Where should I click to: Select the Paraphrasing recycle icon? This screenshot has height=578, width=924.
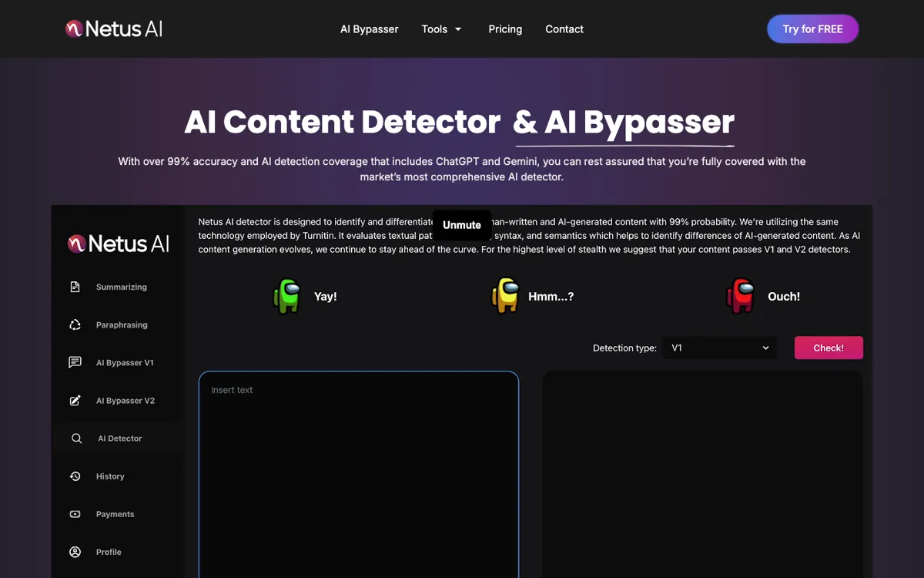(75, 324)
